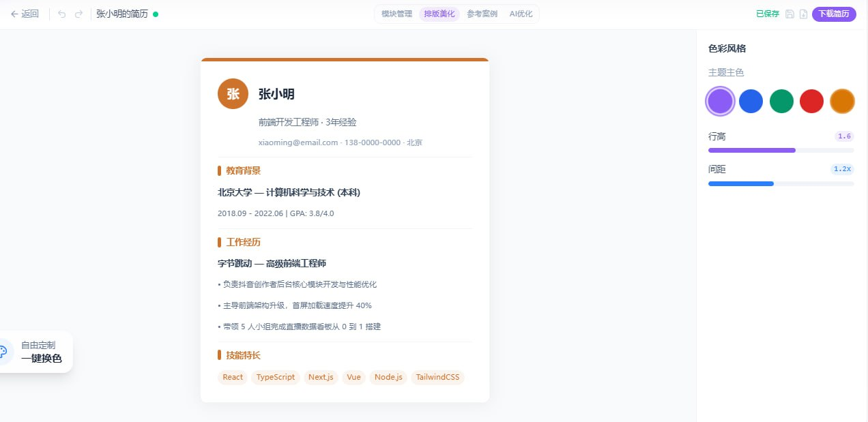Select the 技能特长 section heading
Screen dimensions: 868x422
coord(244,355)
